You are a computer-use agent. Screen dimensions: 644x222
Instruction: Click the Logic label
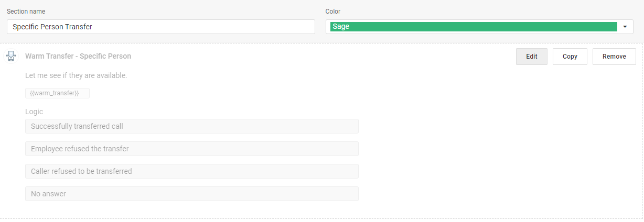[x=34, y=112]
